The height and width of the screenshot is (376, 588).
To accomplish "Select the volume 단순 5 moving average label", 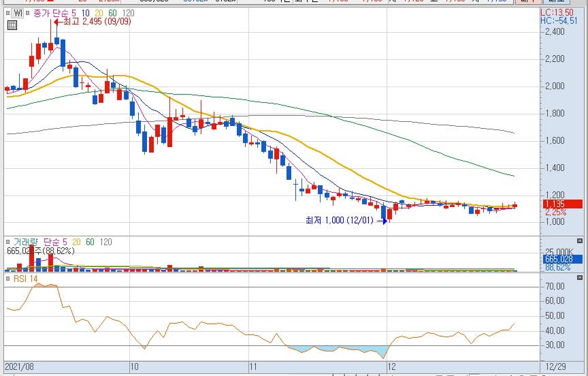I will click(55, 242).
